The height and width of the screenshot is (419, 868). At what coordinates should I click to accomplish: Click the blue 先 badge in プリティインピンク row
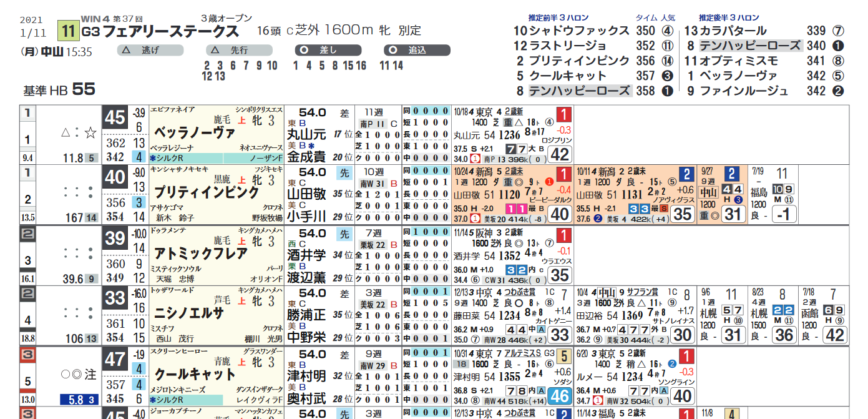point(344,174)
